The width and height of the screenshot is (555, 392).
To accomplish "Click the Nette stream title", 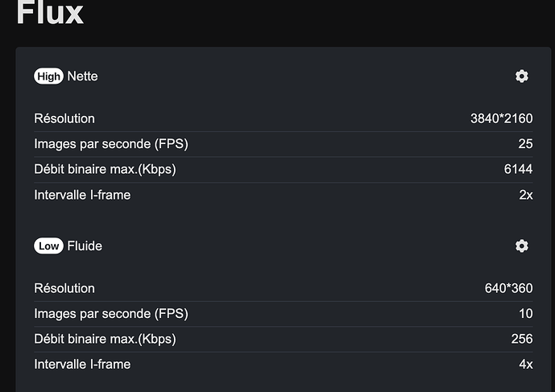I will [82, 76].
